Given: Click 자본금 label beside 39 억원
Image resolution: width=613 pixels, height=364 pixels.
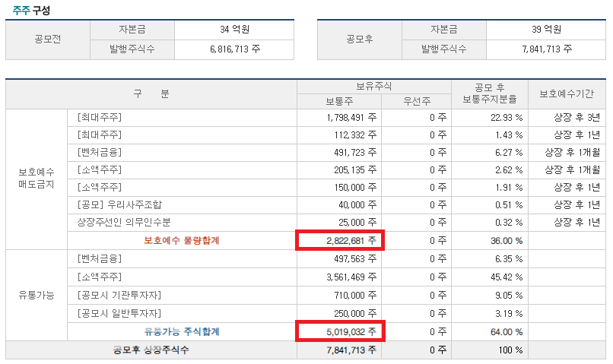Looking at the screenshot, I should pyautogui.click(x=444, y=30).
